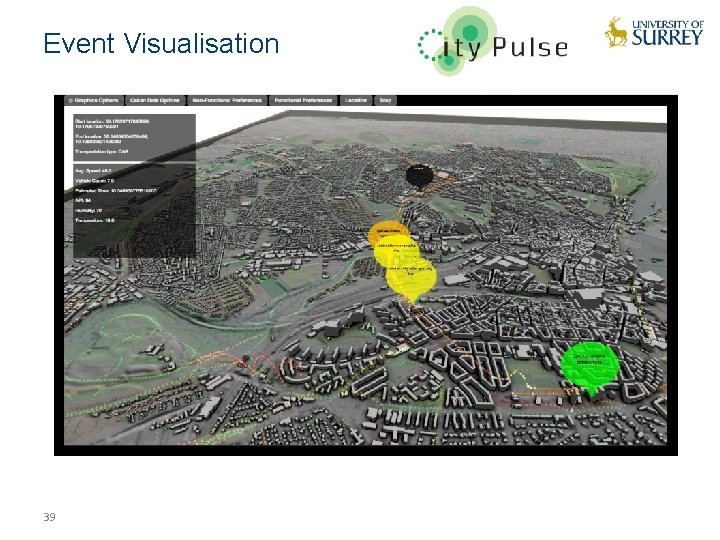Click the Vehicle Count 7.0 text

tap(94, 181)
